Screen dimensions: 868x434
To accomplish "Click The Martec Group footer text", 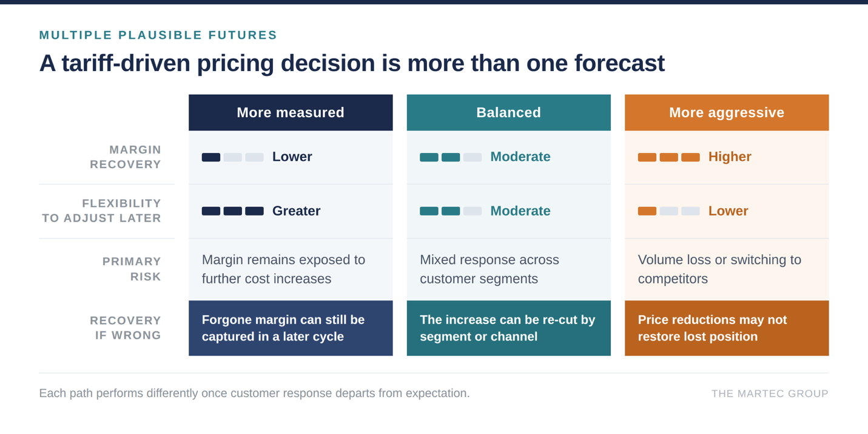I will pyautogui.click(x=770, y=393).
